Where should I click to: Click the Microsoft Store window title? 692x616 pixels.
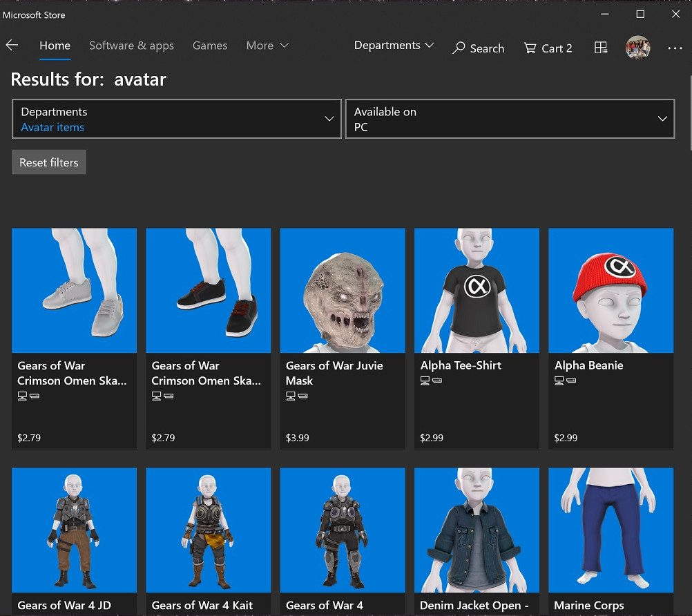[x=34, y=15]
